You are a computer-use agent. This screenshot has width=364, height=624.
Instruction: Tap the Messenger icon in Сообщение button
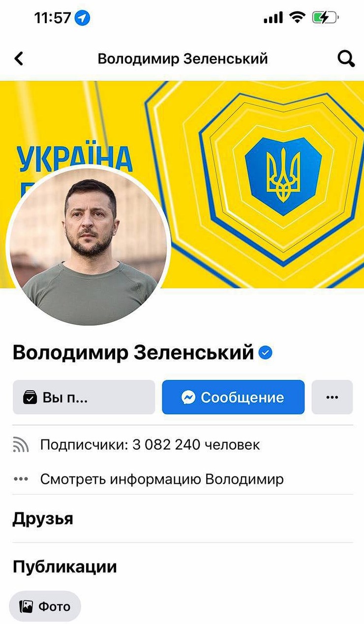point(188,397)
